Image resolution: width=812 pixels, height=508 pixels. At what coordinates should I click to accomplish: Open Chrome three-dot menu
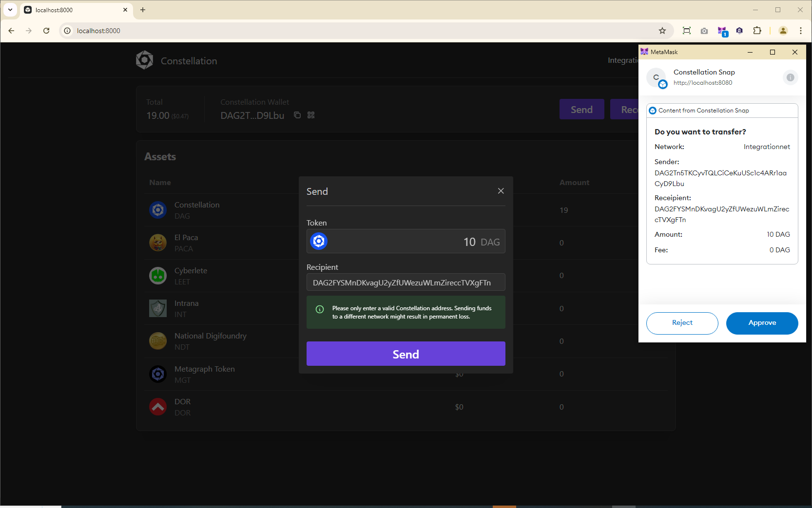pyautogui.click(x=800, y=31)
